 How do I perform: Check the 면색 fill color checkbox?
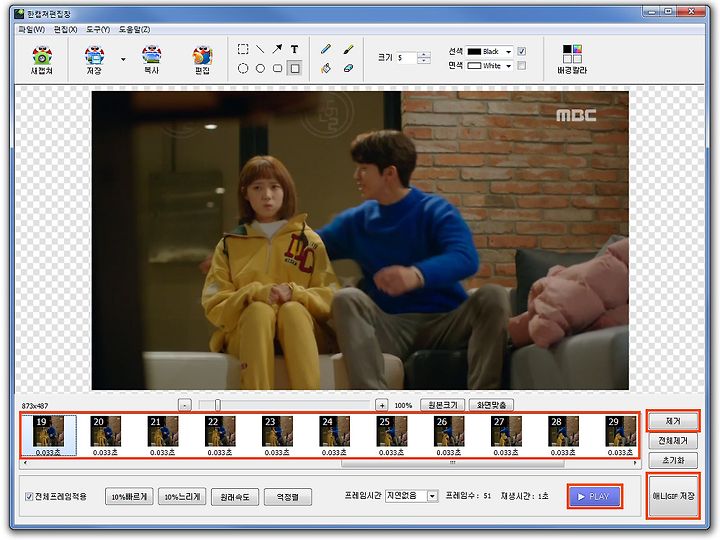point(522,66)
